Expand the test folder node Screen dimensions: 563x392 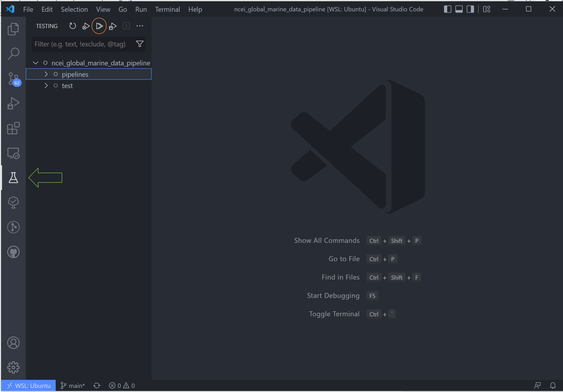click(x=46, y=86)
